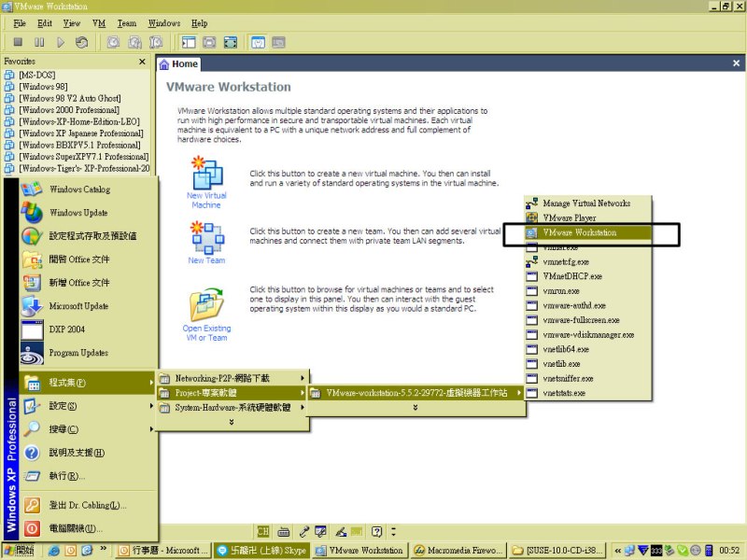Select the Home tab
747x560 pixels.
(178, 63)
